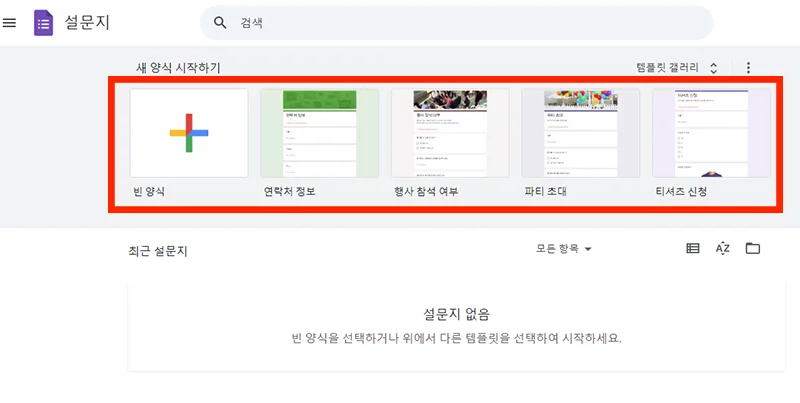This screenshot has height=403, width=800.
Task: Open the hamburger main menu
Action: click(9, 22)
